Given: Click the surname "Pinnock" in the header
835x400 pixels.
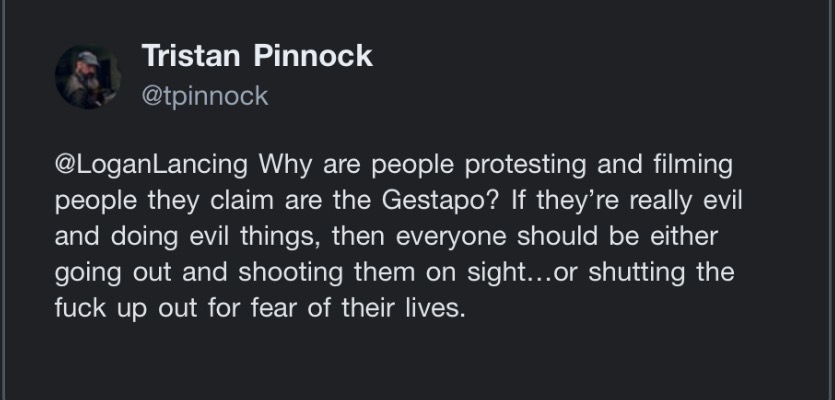Looking at the screenshot, I should [x=311, y=56].
